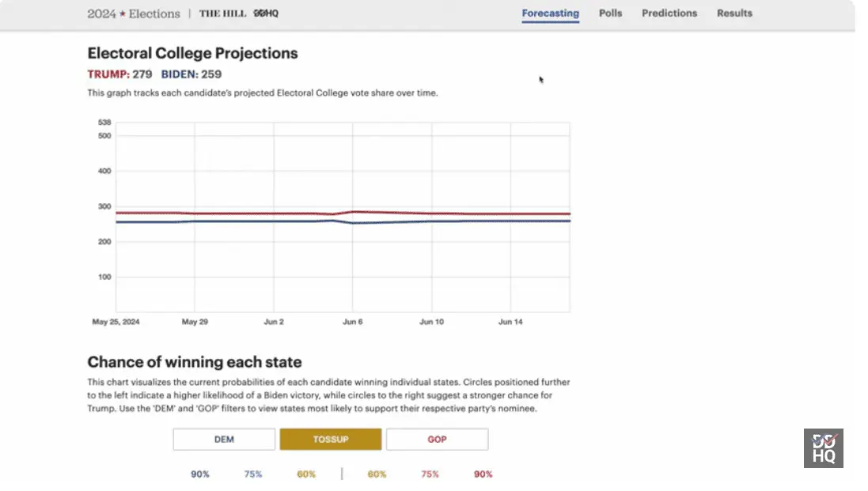Image resolution: width=868 pixels, height=491 pixels.
Task: Open the Forecasting tab
Action: tap(550, 13)
